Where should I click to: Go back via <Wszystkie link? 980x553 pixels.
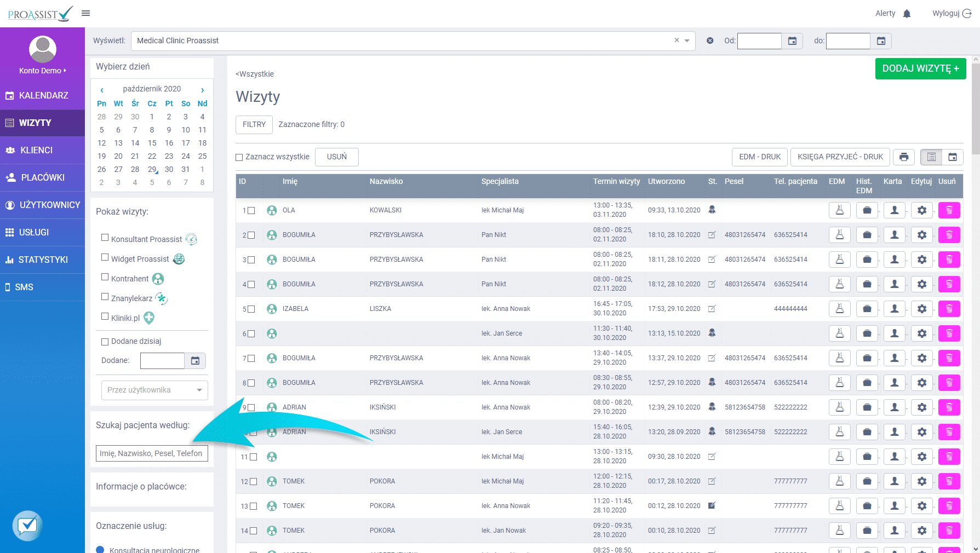point(255,74)
